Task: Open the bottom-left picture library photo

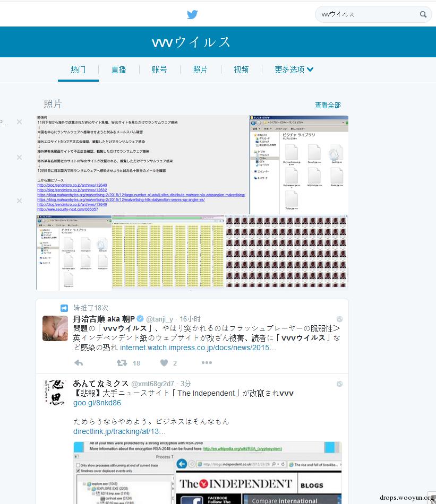Action: (74, 253)
